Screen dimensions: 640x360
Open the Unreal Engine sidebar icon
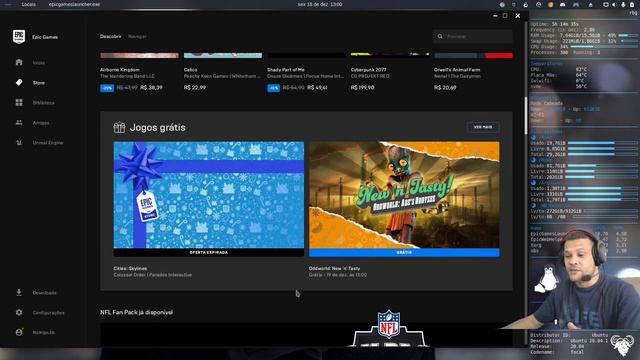(19, 142)
